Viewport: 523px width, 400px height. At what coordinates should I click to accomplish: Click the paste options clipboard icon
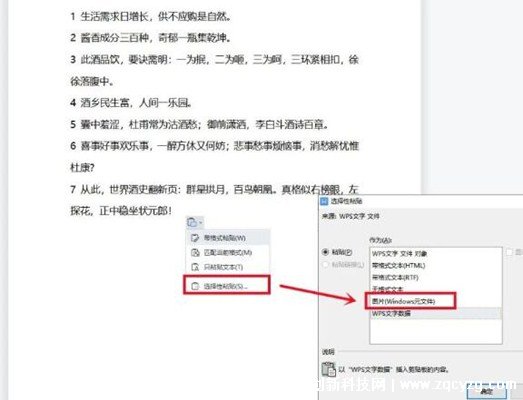(x=192, y=222)
